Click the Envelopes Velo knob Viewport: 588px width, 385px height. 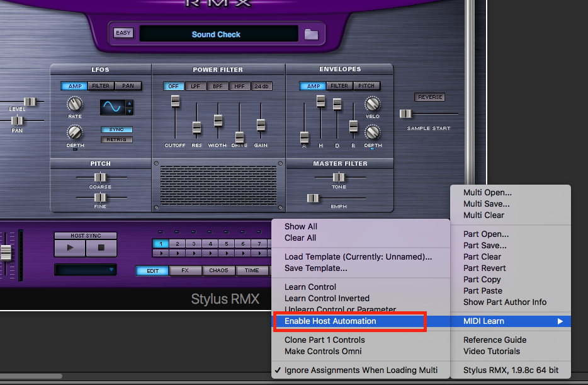coord(373,104)
